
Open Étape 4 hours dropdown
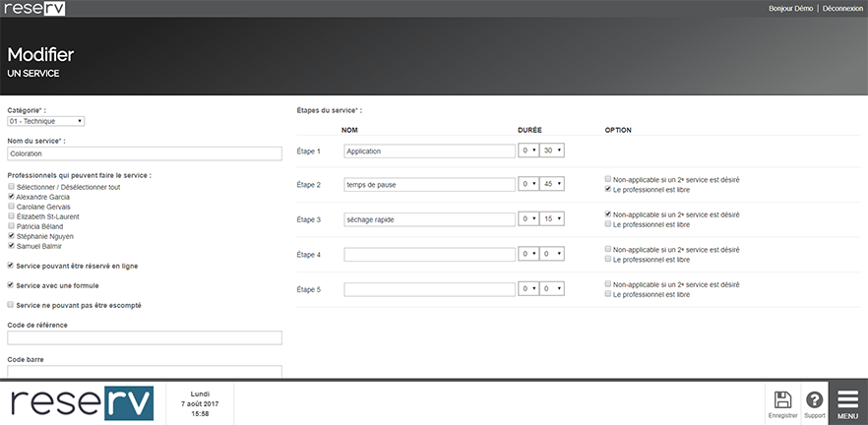click(528, 255)
